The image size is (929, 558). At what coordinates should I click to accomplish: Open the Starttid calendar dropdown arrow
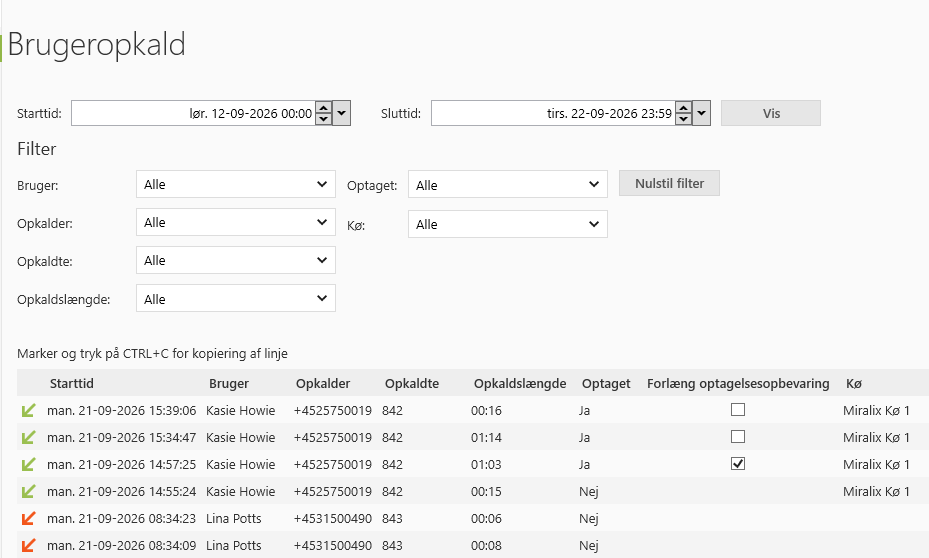(x=342, y=113)
